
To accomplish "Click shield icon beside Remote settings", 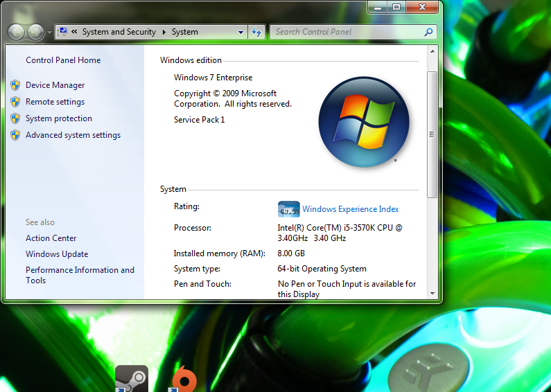I will coord(15,102).
